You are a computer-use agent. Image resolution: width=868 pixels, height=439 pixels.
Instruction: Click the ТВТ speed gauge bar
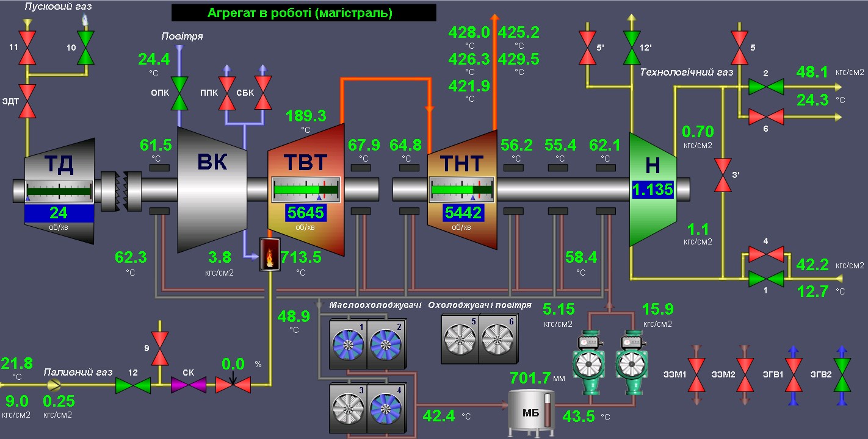[x=305, y=190]
